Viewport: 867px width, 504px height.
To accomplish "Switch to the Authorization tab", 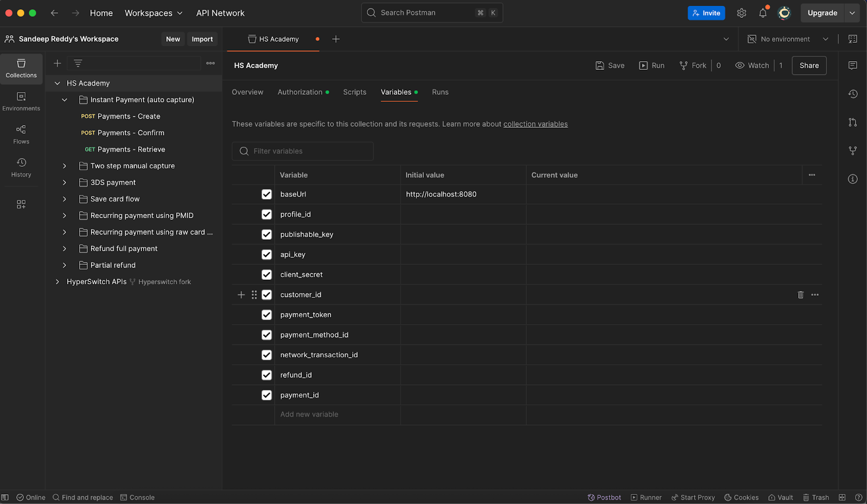I will click(300, 92).
